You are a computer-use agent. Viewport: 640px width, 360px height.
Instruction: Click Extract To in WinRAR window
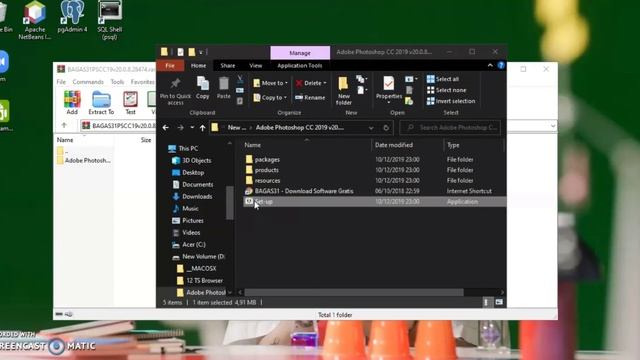pyautogui.click(x=101, y=103)
